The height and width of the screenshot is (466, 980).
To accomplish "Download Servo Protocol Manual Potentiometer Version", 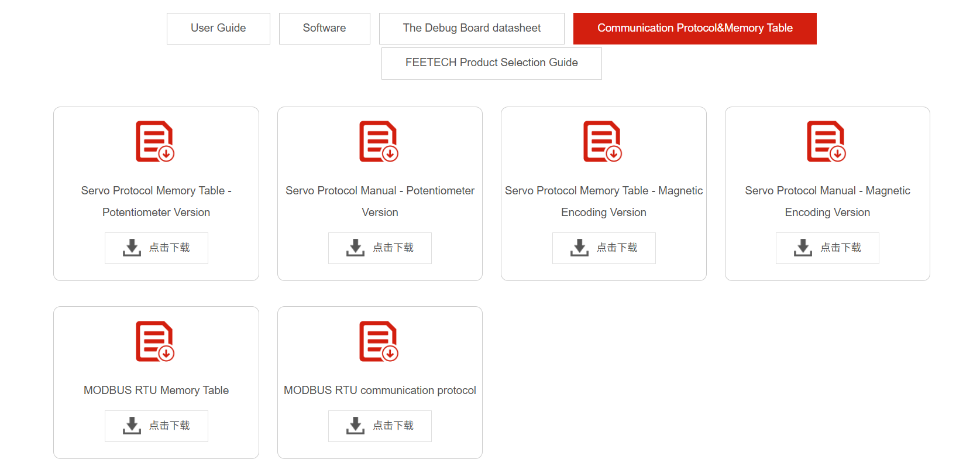I will tap(380, 248).
